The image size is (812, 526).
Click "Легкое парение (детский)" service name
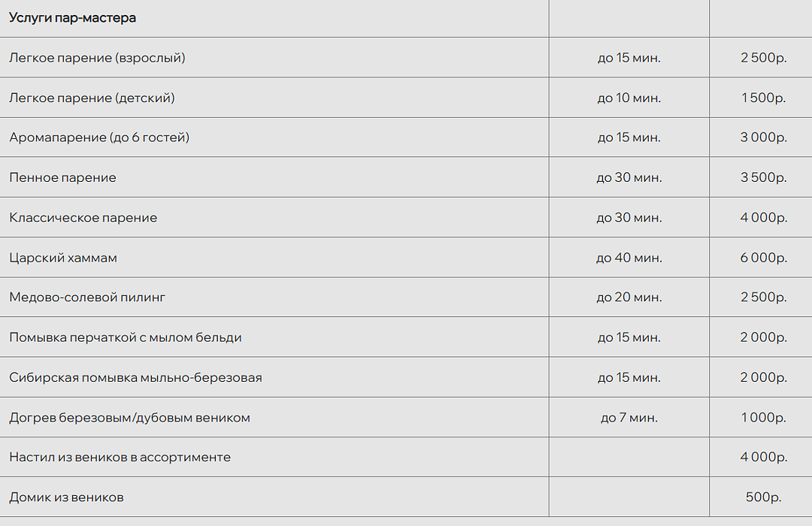click(92, 98)
